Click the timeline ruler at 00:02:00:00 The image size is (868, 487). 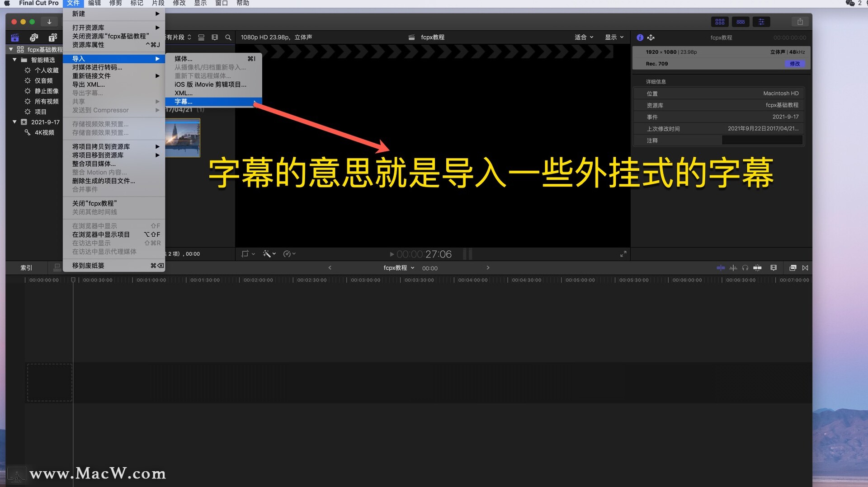(258, 280)
